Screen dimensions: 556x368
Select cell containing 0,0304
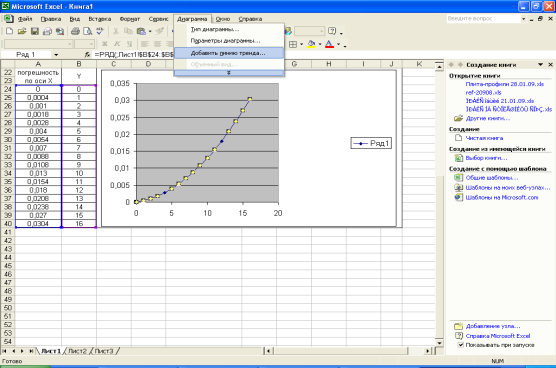[38, 224]
